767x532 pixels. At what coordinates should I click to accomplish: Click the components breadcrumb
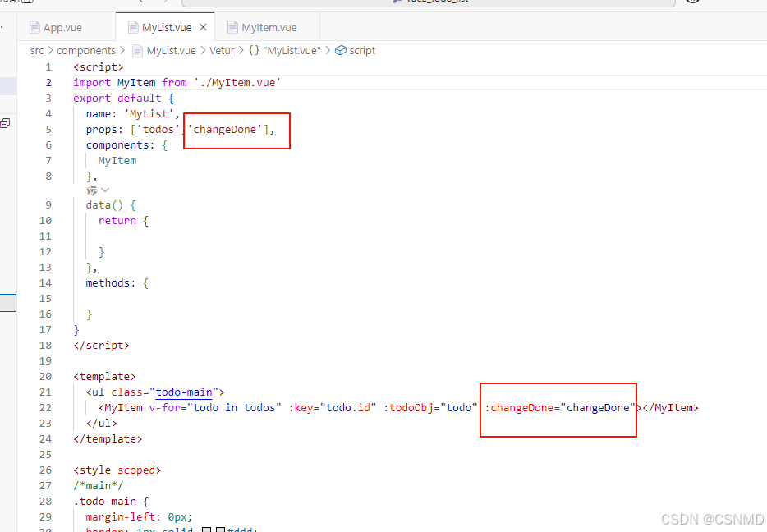click(85, 50)
